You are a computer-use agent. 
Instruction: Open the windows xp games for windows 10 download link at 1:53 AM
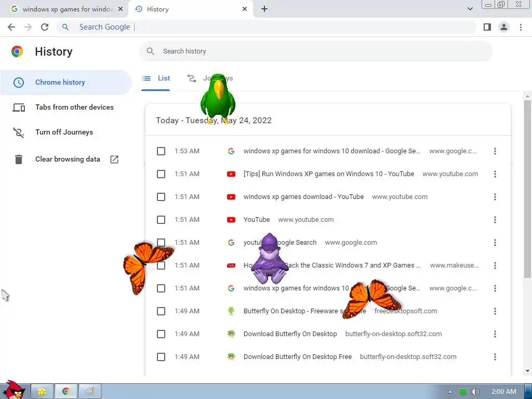click(x=332, y=151)
